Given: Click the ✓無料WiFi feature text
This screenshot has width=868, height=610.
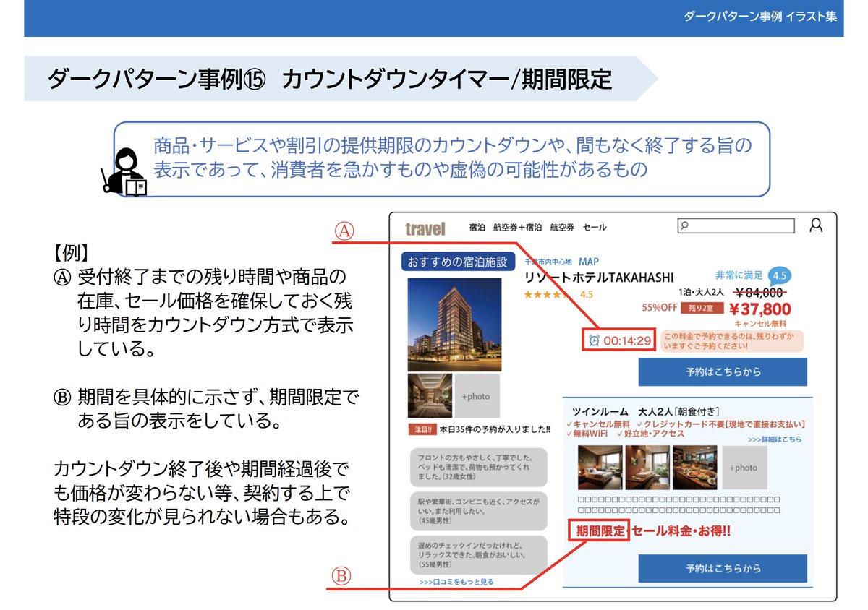Looking at the screenshot, I should (x=587, y=434).
